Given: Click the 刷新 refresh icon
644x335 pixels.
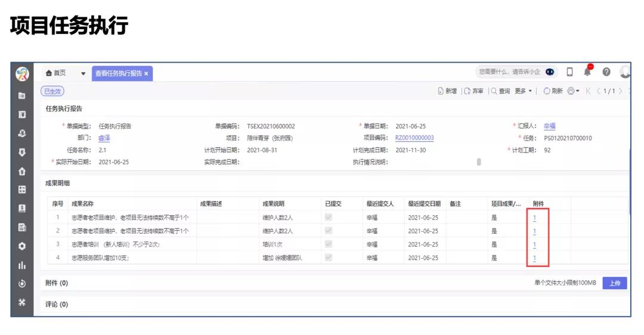Looking at the screenshot, I should (546, 91).
